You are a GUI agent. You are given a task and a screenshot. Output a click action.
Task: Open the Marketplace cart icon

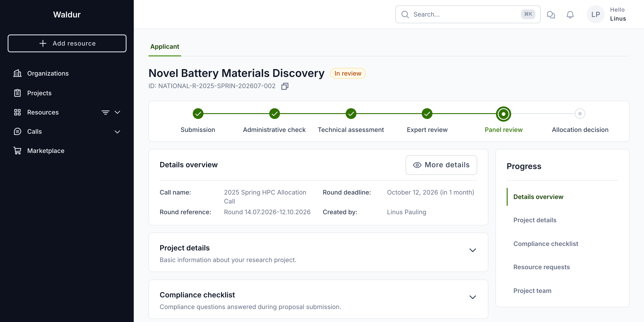pyautogui.click(x=17, y=151)
